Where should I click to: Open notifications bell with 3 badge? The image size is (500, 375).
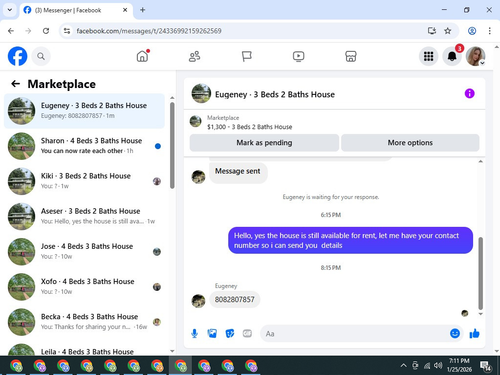pyautogui.click(x=452, y=56)
